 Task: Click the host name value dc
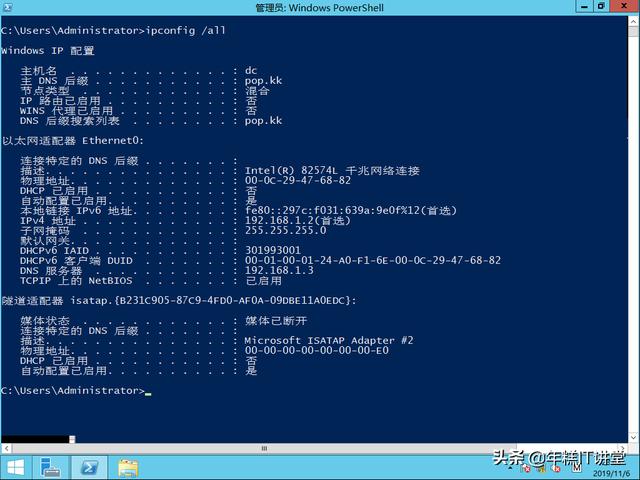251,71
